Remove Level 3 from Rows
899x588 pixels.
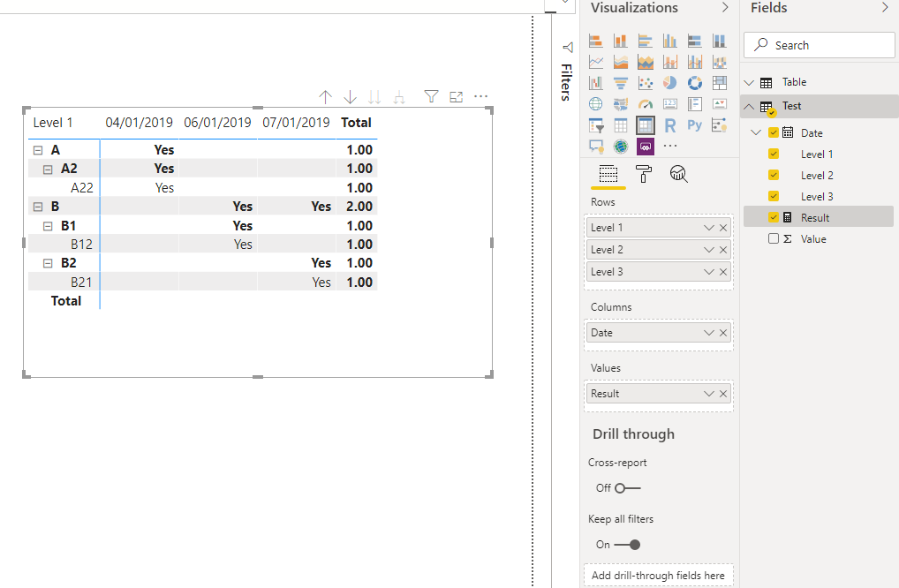[723, 272]
